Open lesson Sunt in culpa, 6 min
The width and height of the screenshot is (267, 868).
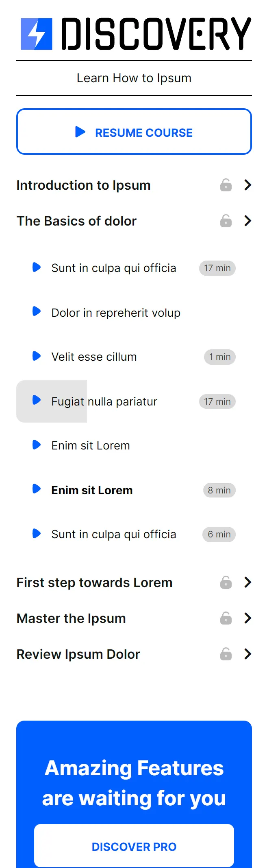(134, 534)
